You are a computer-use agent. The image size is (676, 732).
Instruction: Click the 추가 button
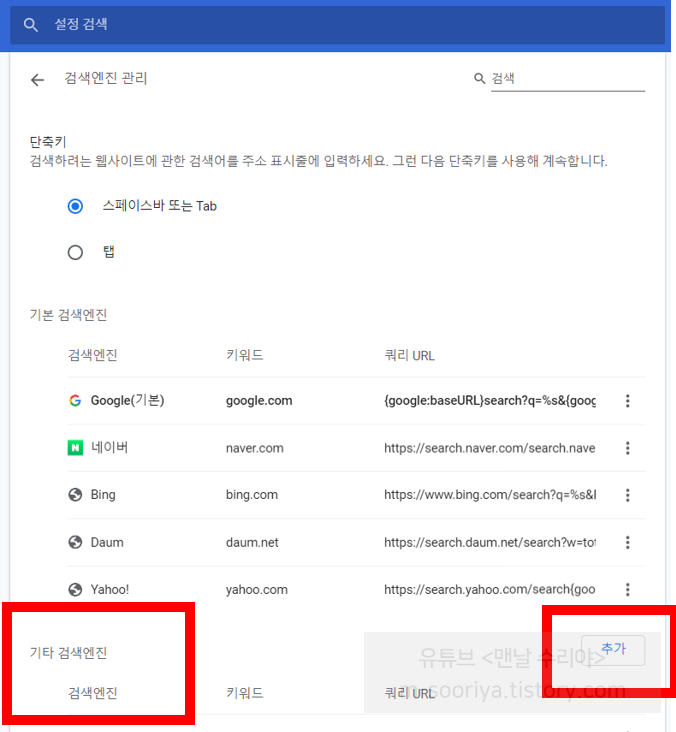613,650
